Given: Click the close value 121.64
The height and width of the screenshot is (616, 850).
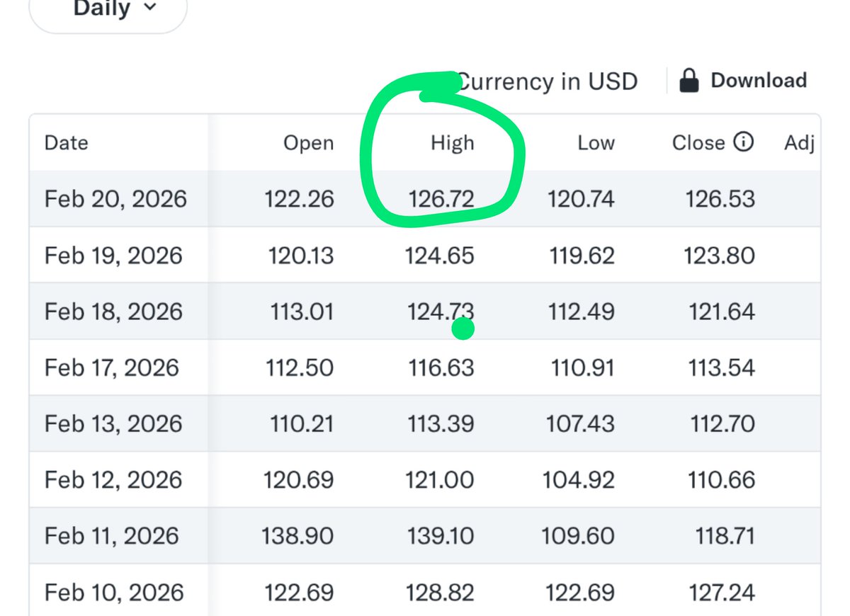Looking at the screenshot, I should click(x=722, y=312).
